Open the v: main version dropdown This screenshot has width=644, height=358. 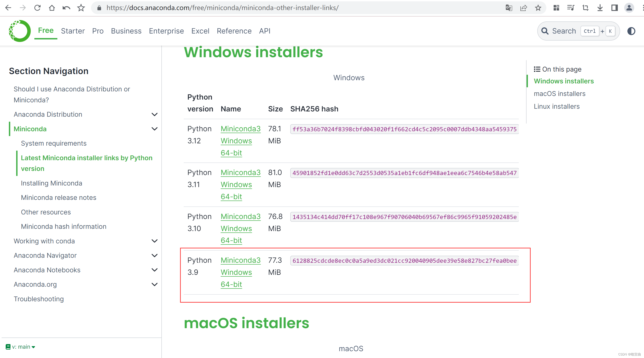pyautogui.click(x=20, y=347)
